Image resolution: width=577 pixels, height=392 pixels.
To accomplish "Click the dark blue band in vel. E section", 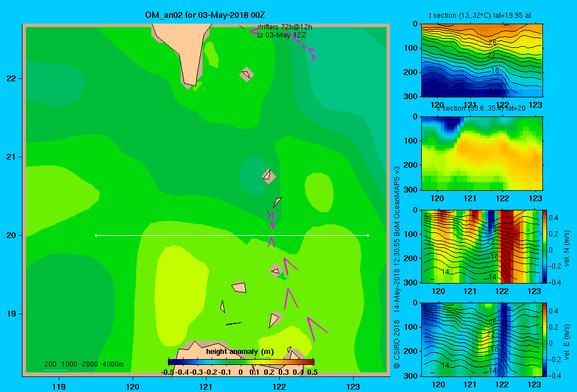I will pos(503,340).
